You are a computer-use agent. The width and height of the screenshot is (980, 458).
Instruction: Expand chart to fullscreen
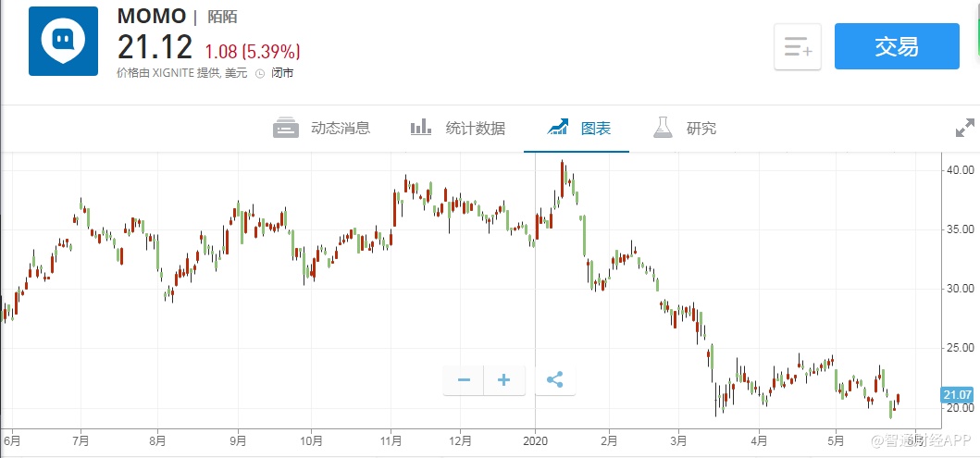pos(965,129)
